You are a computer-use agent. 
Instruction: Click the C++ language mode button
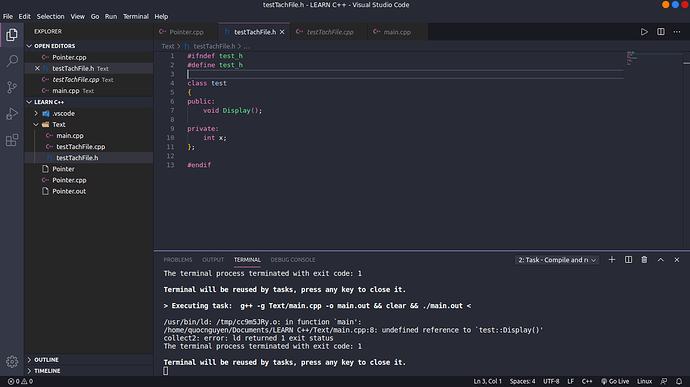click(x=587, y=381)
